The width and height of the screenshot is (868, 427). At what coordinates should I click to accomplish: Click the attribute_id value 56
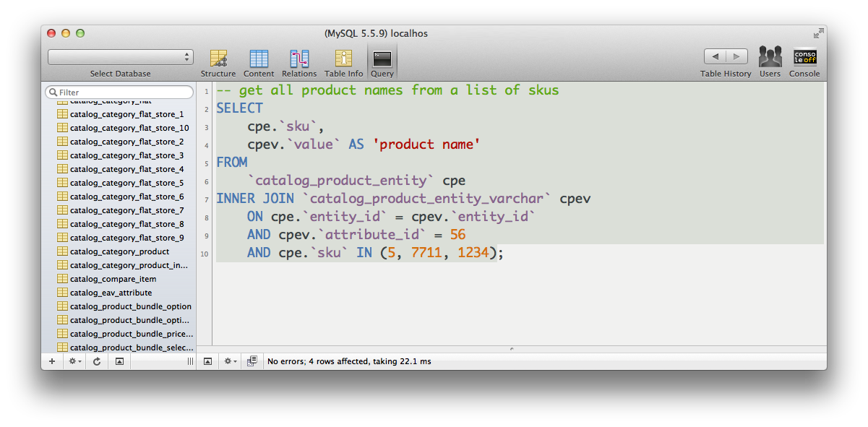[457, 235]
